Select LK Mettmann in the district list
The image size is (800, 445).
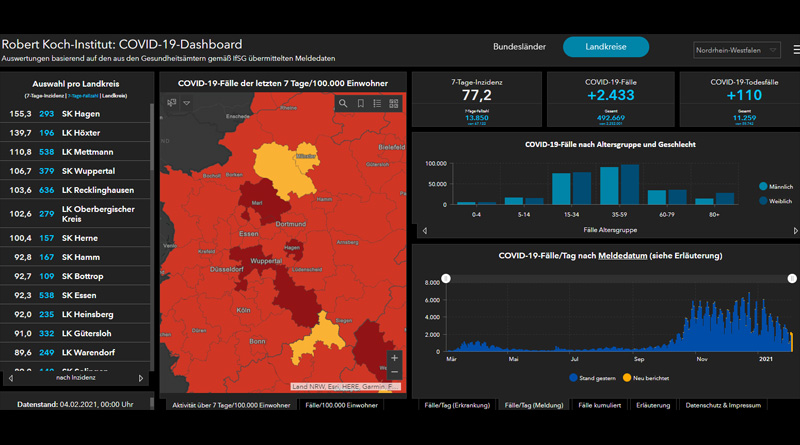click(x=76, y=152)
